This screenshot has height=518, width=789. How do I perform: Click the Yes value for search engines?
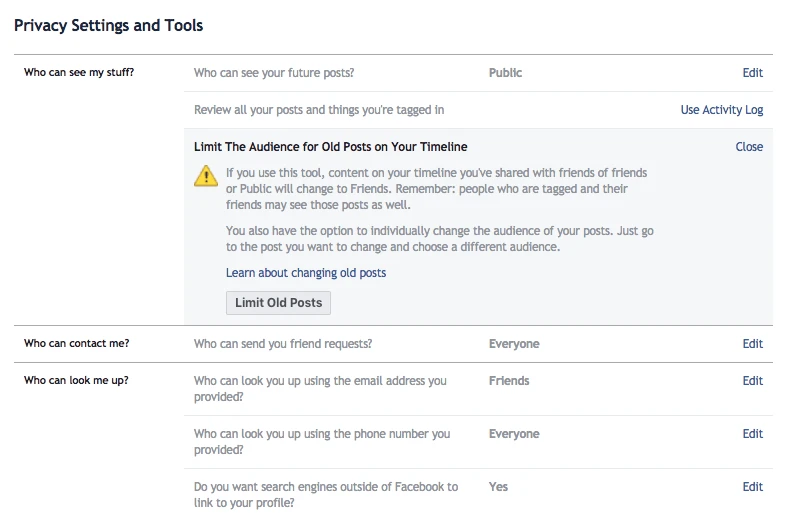point(498,487)
